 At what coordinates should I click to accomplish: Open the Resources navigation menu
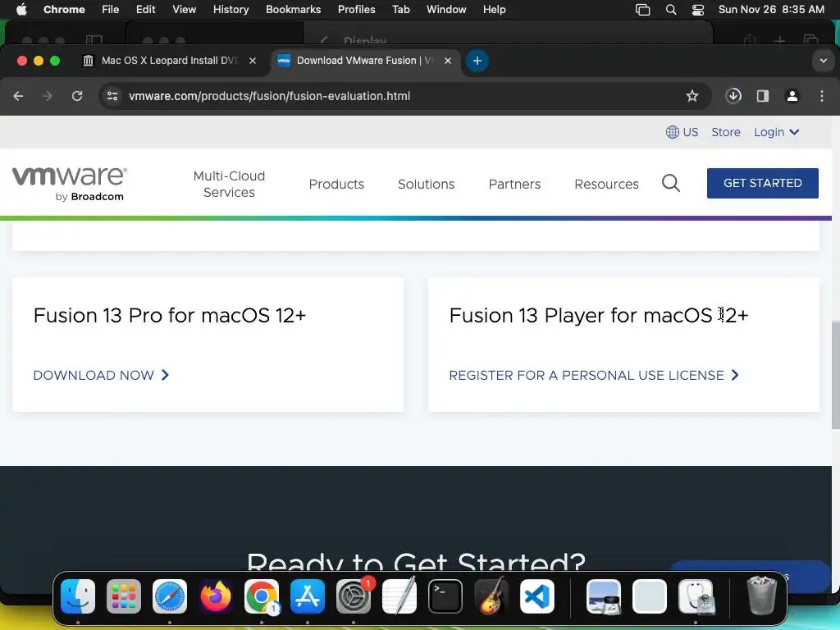click(606, 184)
